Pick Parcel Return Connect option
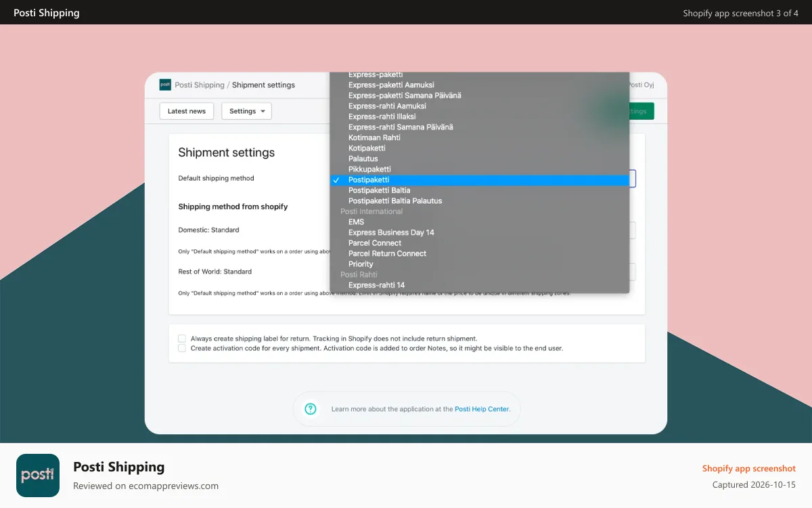 coord(479,253)
